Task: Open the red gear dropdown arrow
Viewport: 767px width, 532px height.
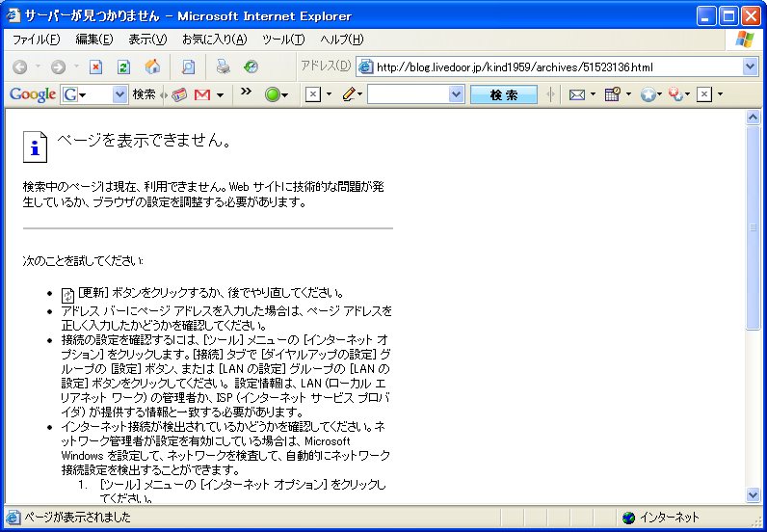Action: click(x=688, y=94)
